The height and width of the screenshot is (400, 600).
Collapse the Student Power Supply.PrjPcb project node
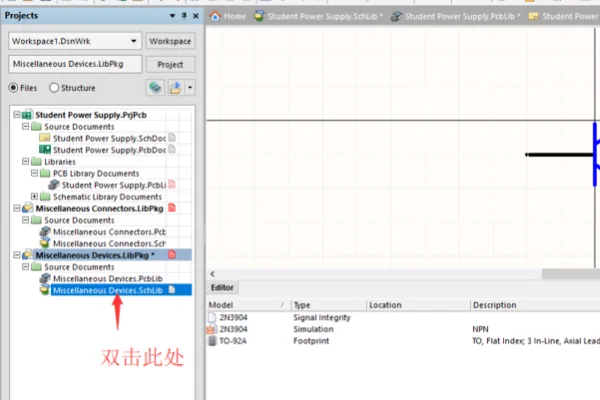16,114
